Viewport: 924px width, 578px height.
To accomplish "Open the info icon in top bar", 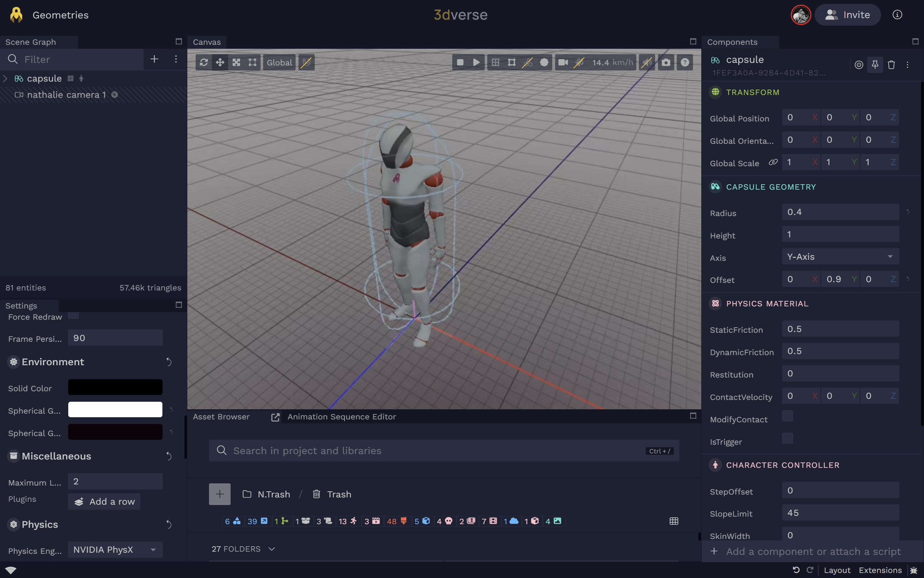I will pyautogui.click(x=897, y=14).
